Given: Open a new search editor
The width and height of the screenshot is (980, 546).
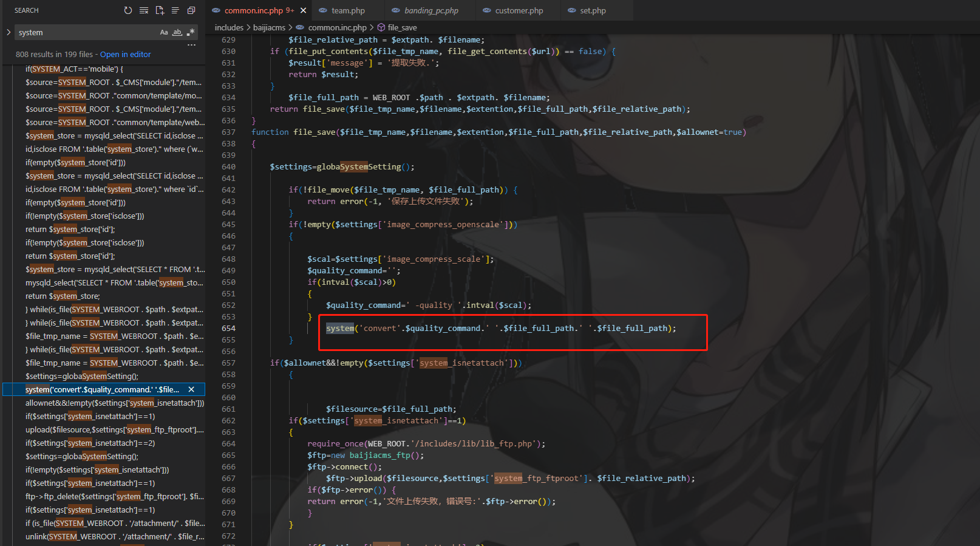Looking at the screenshot, I should tap(160, 10).
